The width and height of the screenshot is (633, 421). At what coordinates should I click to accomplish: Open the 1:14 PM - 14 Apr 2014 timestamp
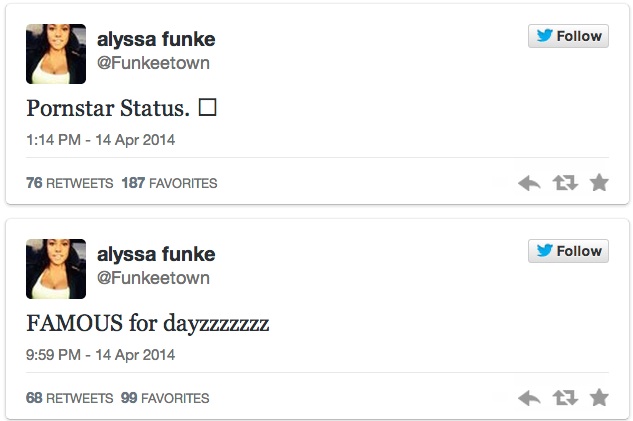(x=101, y=140)
